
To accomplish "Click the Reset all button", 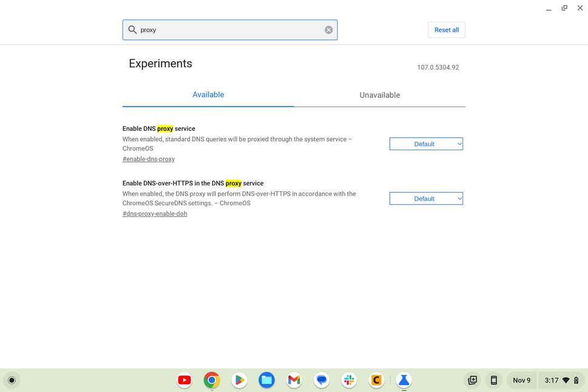I will pyautogui.click(x=447, y=30).
